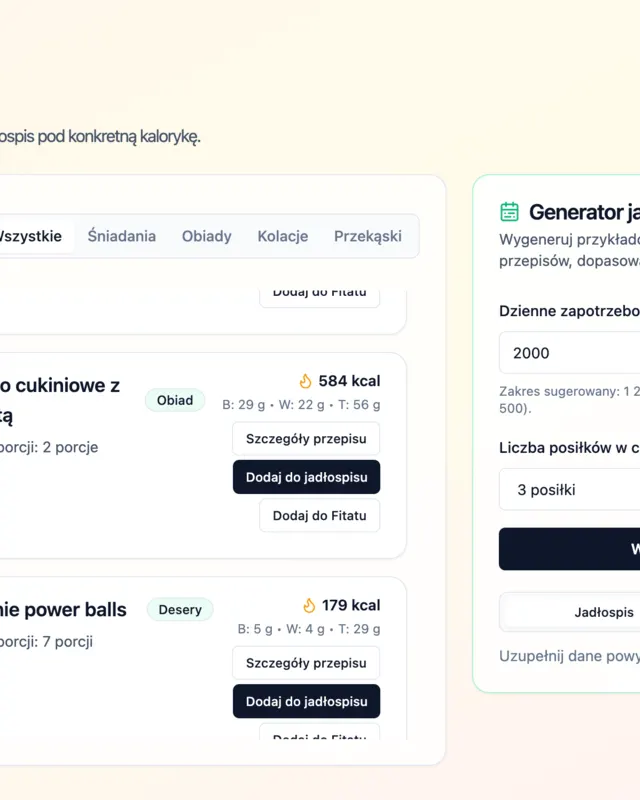
Task: Click the power balls recipe title
Action: [63, 610]
